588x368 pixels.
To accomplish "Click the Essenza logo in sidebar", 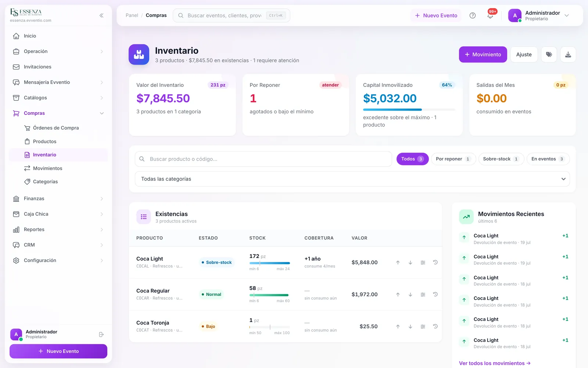I will (x=26, y=13).
